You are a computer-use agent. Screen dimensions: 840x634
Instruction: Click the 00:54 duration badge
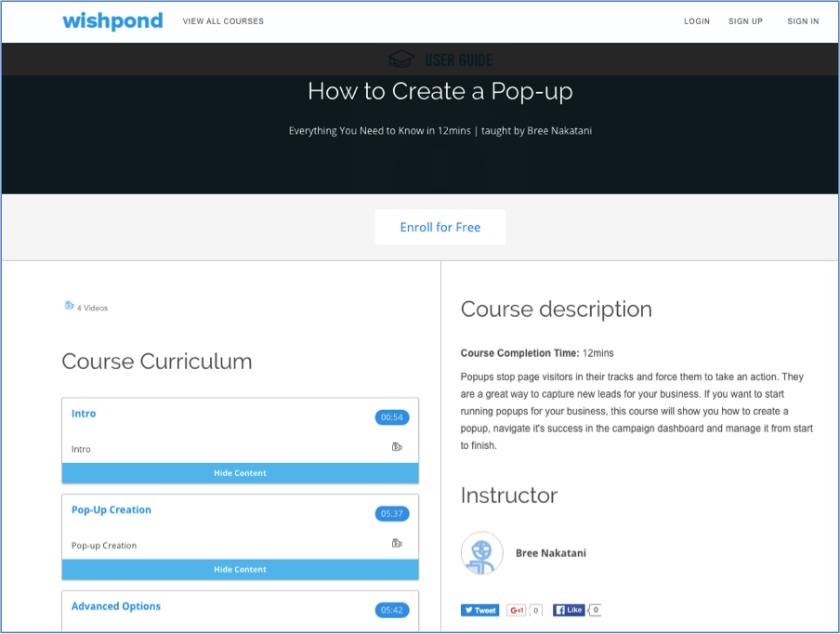point(391,417)
